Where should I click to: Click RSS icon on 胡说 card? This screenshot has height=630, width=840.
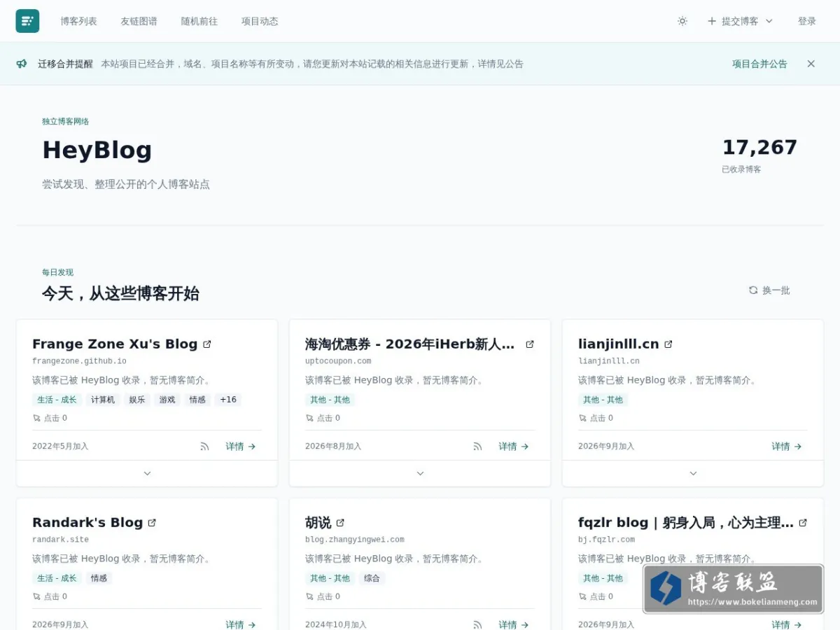tap(477, 624)
